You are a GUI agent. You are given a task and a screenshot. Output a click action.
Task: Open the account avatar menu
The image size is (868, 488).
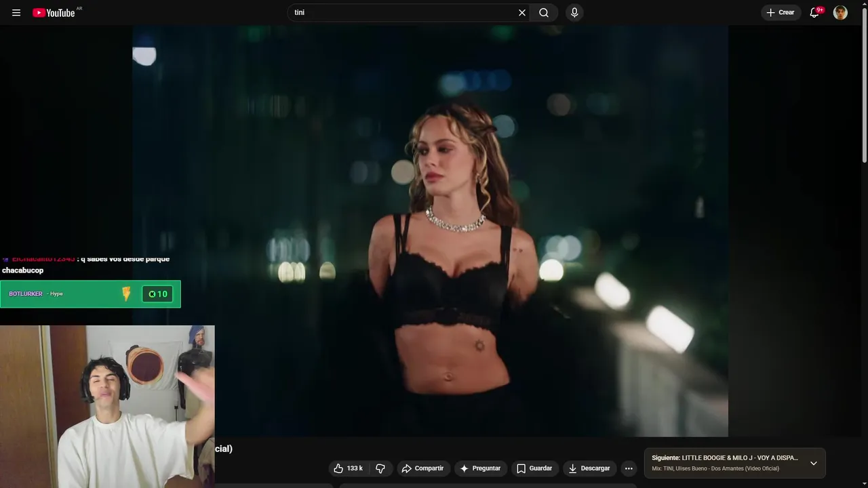point(840,13)
